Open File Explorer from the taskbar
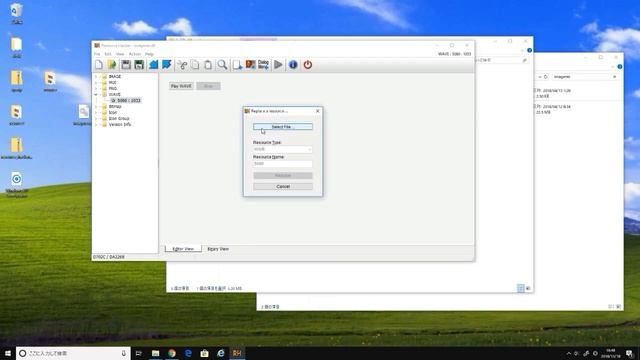This screenshot has height=360, width=640. [x=156, y=353]
